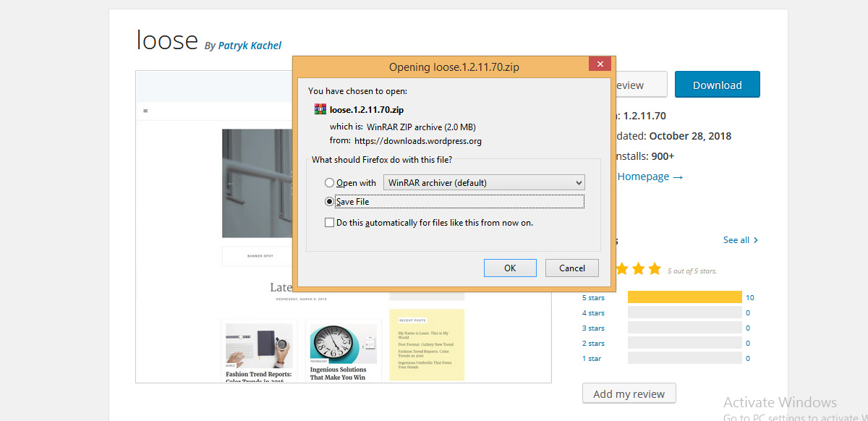Image resolution: width=868 pixels, height=421 pixels.
Task: Click the 5 out of 5 stars text
Action: coord(692,271)
